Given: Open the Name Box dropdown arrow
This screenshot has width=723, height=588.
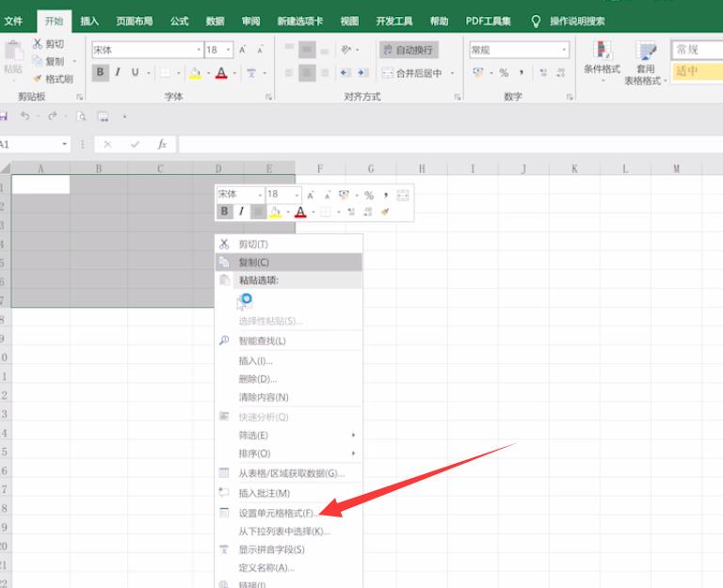Looking at the screenshot, I should pos(64,144).
